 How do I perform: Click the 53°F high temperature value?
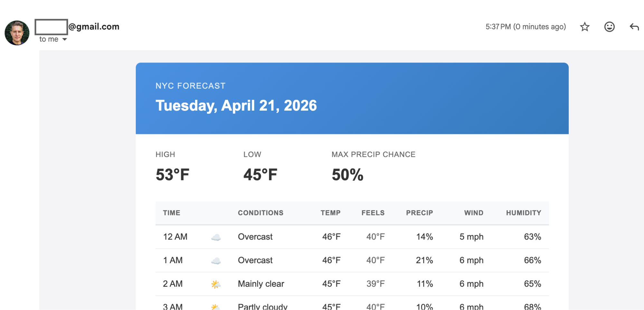tap(173, 175)
